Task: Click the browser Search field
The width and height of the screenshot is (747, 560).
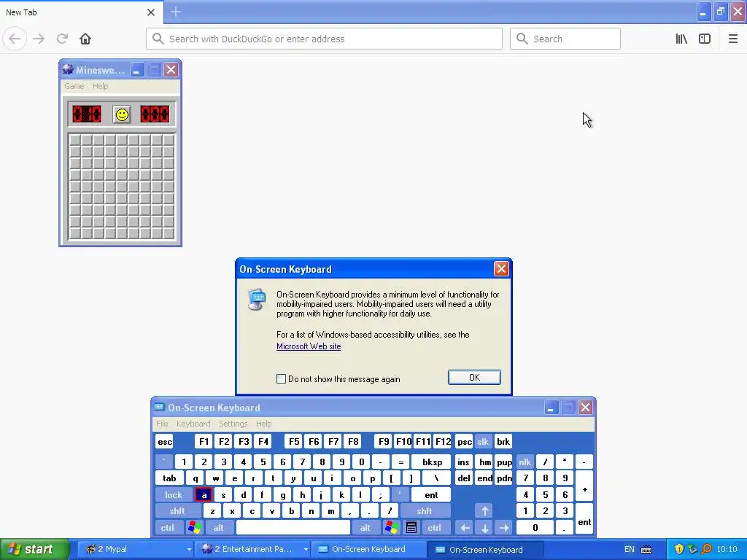Action: coord(565,39)
